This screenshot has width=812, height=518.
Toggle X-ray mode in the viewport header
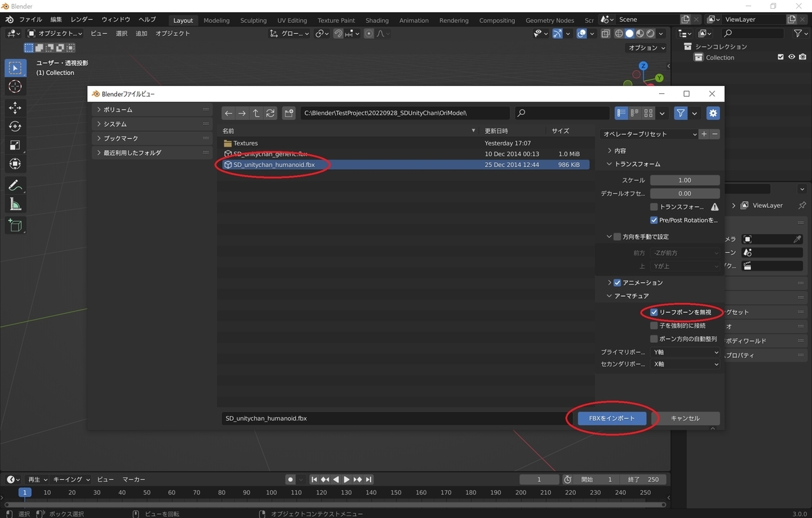click(606, 33)
